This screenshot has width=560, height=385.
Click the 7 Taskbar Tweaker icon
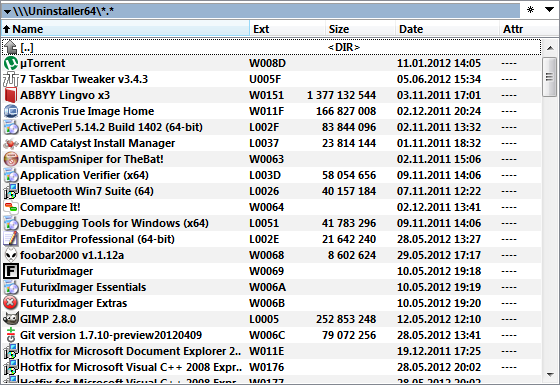pyautogui.click(x=11, y=79)
